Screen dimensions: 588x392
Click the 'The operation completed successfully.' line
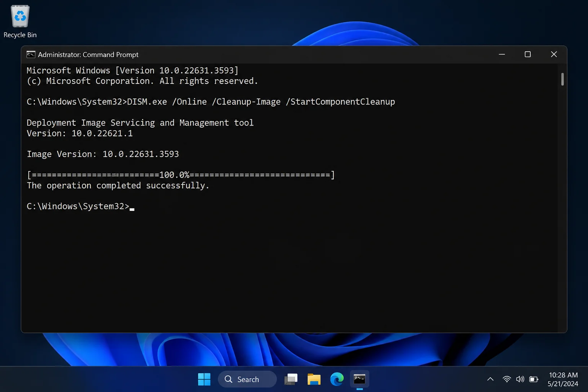coord(118,186)
